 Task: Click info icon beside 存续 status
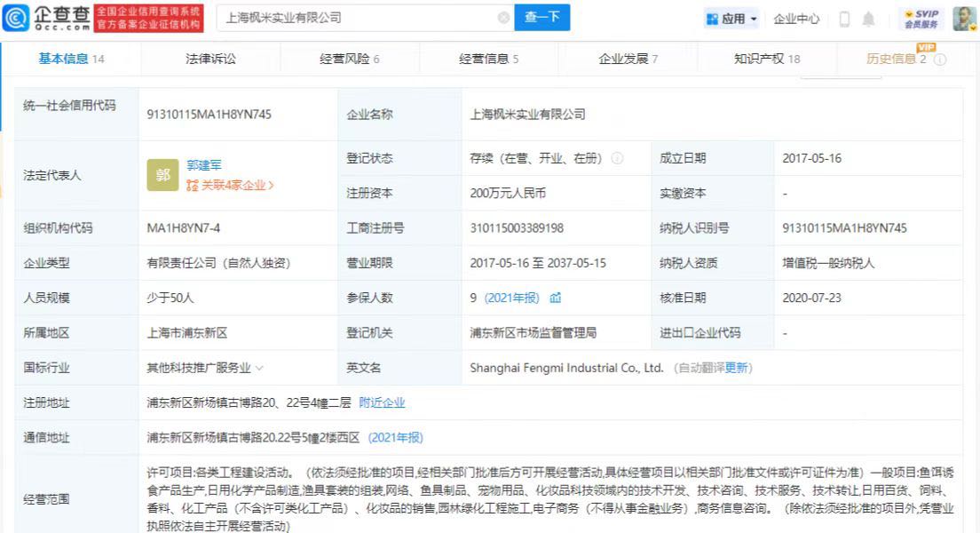click(617, 158)
